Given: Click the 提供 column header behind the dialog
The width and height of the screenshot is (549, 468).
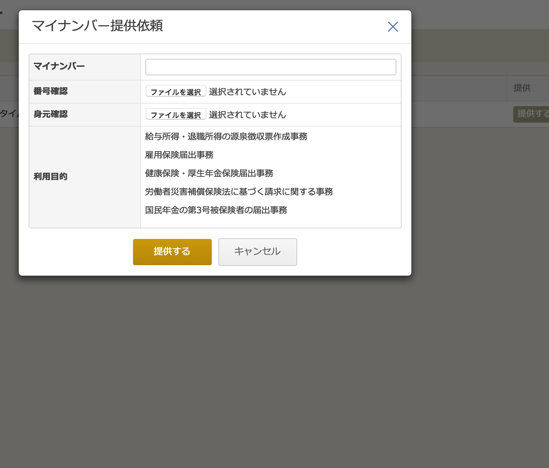Looking at the screenshot, I should pyautogui.click(x=522, y=88).
